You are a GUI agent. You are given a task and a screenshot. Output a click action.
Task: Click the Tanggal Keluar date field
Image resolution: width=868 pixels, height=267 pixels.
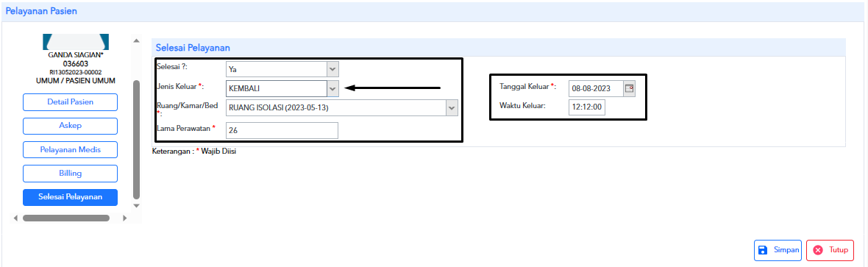coord(596,88)
